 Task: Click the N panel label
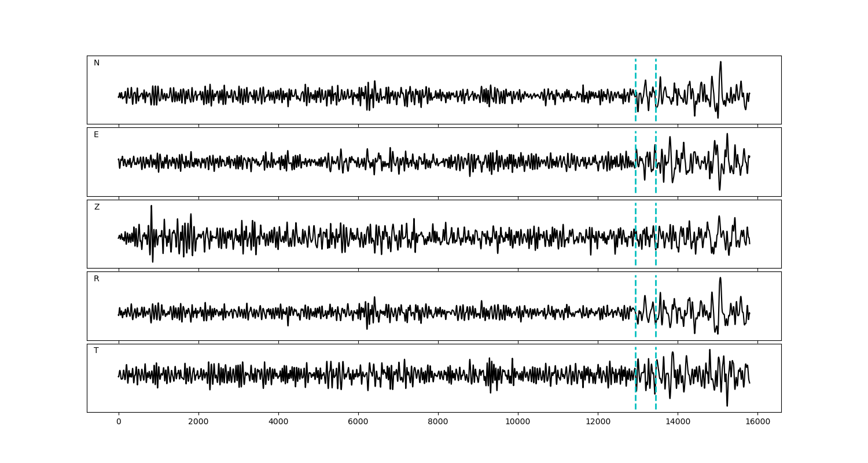coord(97,63)
